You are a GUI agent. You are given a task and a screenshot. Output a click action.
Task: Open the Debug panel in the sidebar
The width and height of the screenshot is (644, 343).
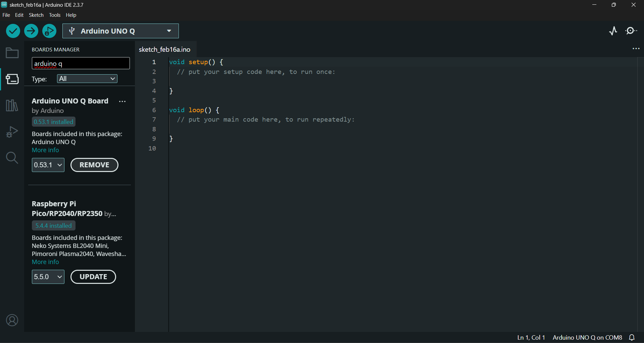[x=12, y=132]
